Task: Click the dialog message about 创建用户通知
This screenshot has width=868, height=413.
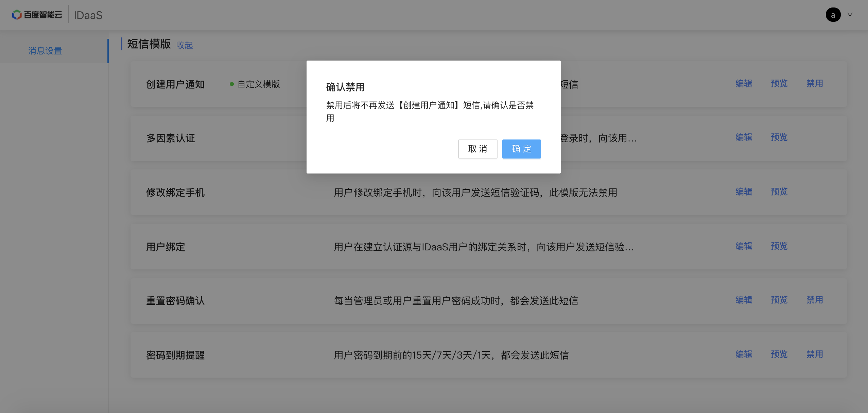Action: point(430,112)
